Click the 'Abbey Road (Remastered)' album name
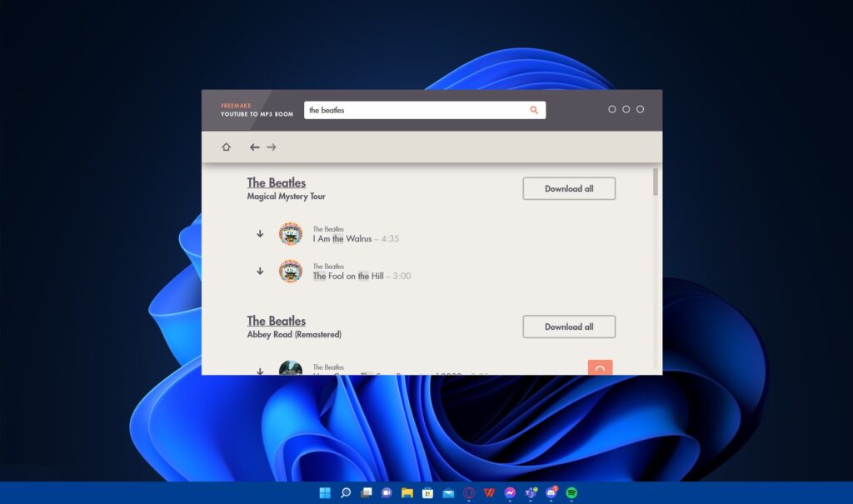853x504 pixels. 294,334
